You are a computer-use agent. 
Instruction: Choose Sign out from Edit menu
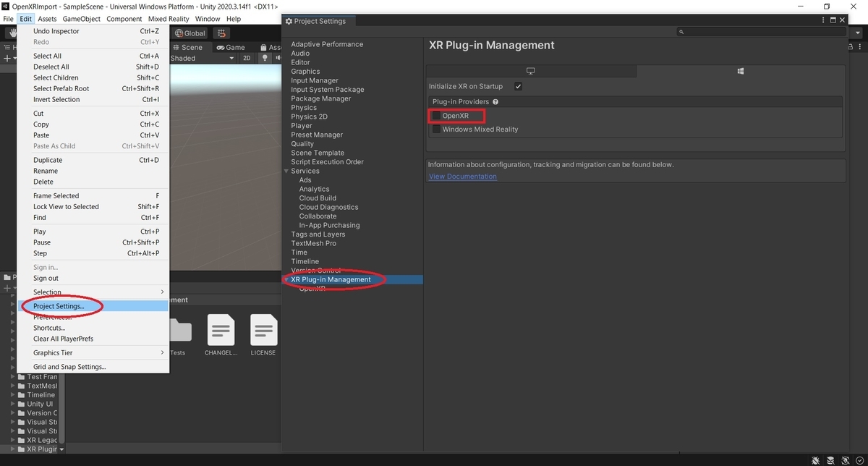[x=93, y=278]
